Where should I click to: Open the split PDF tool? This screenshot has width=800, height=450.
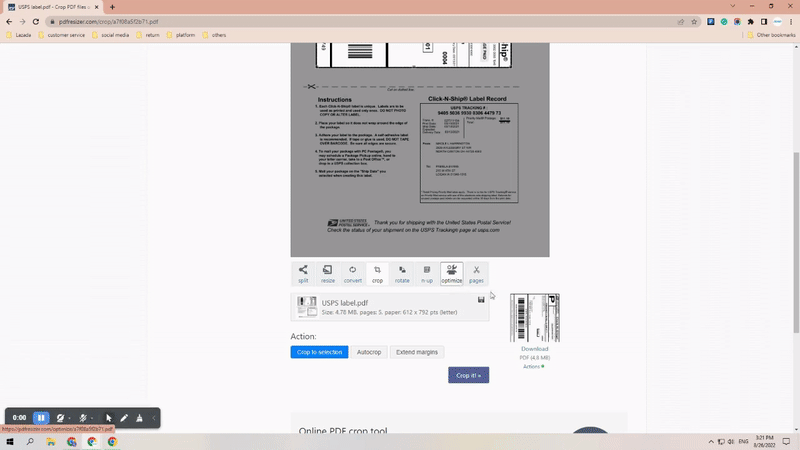303,274
